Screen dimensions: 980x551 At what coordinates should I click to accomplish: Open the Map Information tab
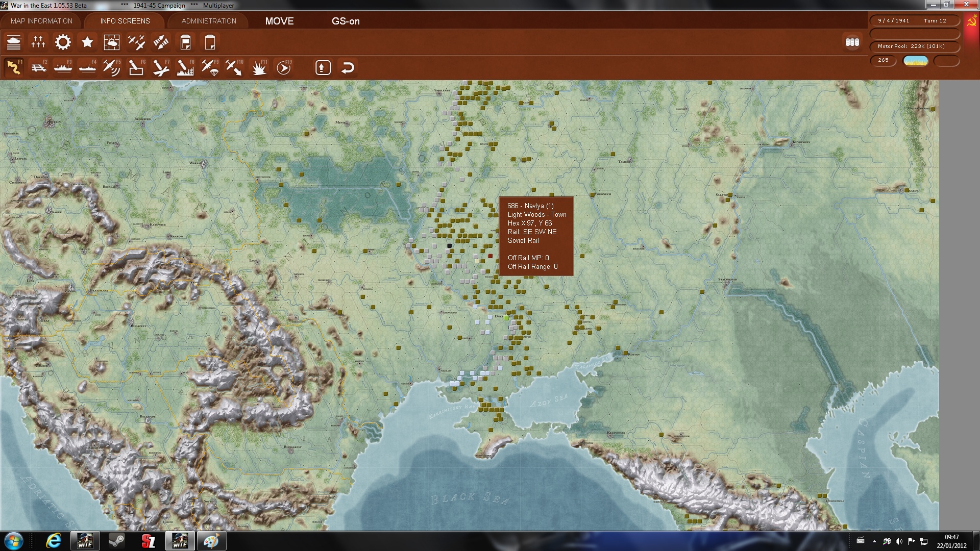(x=41, y=21)
